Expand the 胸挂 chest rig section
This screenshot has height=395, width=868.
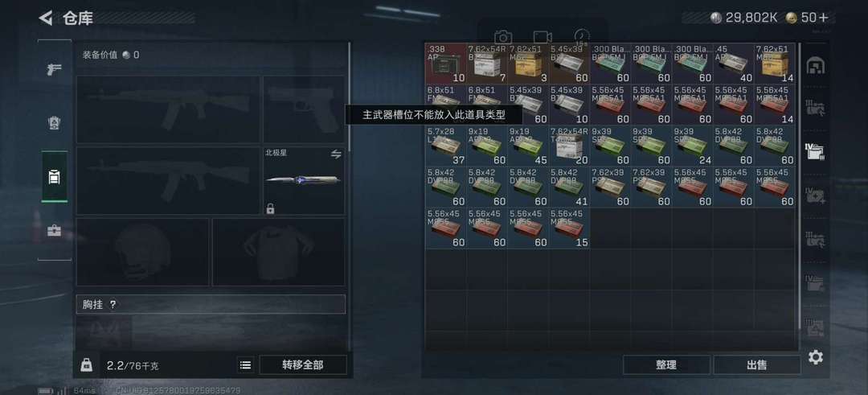coord(211,304)
